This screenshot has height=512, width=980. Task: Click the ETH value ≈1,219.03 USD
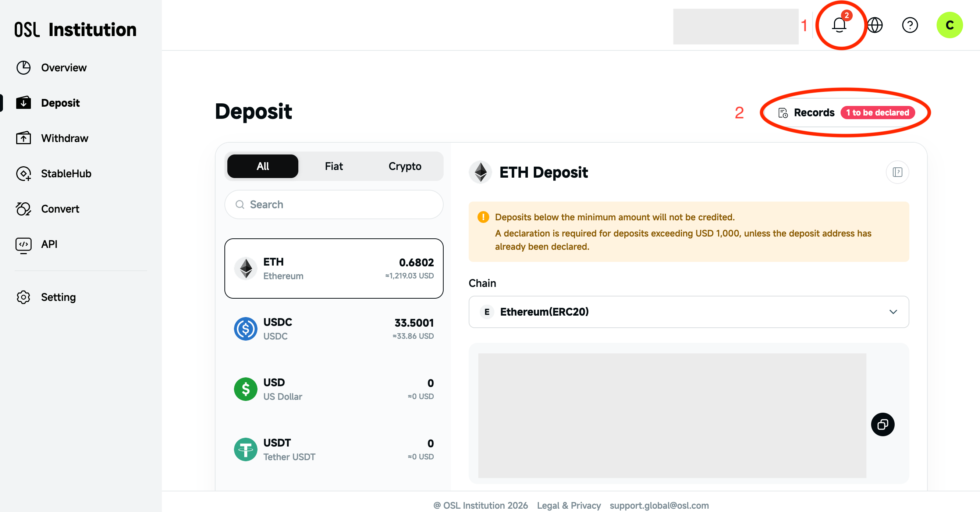coord(409,276)
